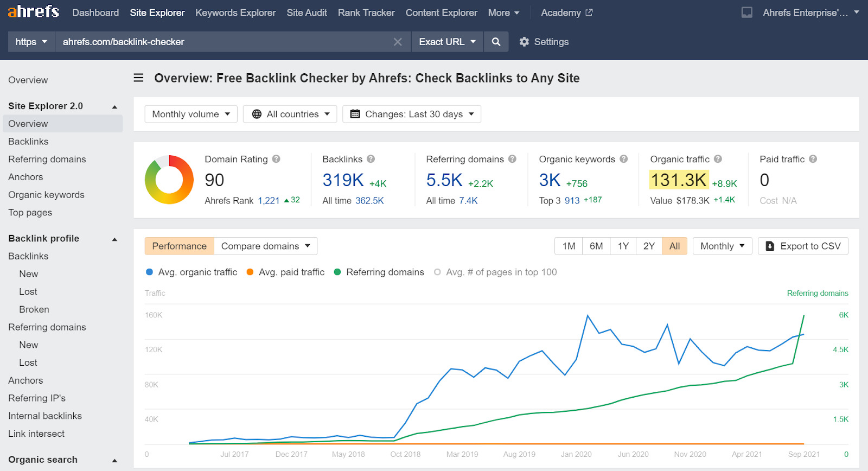Open the 319K backlinks link
The image size is (868, 471).
343,180
